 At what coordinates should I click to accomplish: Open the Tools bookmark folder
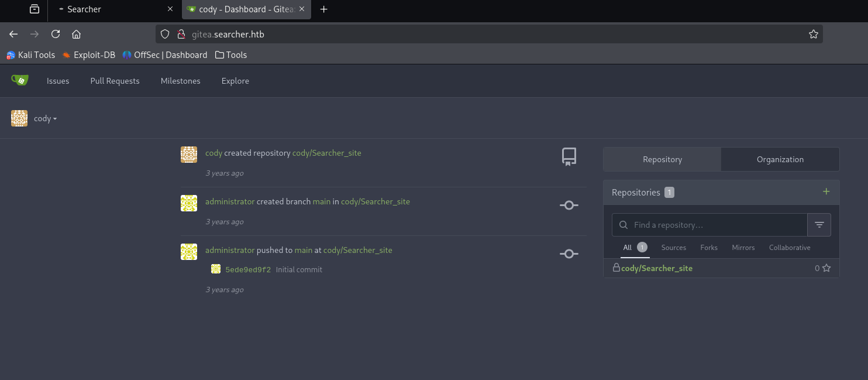(231, 55)
